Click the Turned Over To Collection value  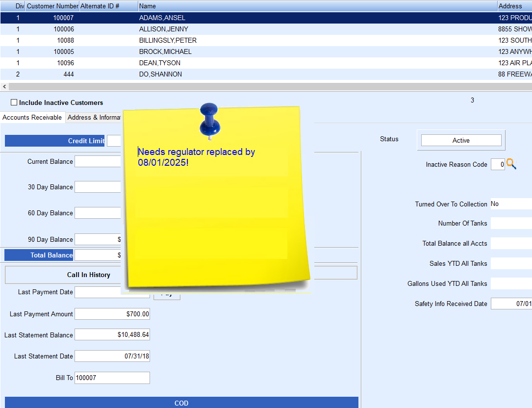pos(511,204)
